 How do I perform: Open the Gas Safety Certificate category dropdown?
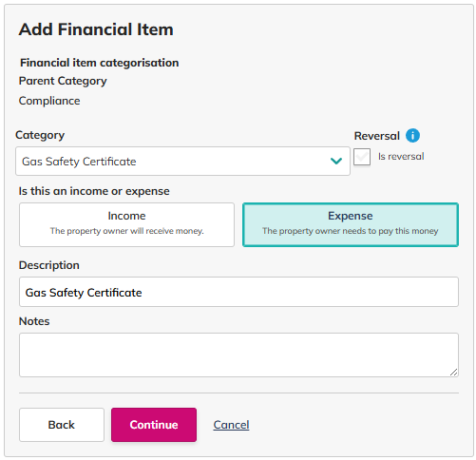[x=182, y=161]
